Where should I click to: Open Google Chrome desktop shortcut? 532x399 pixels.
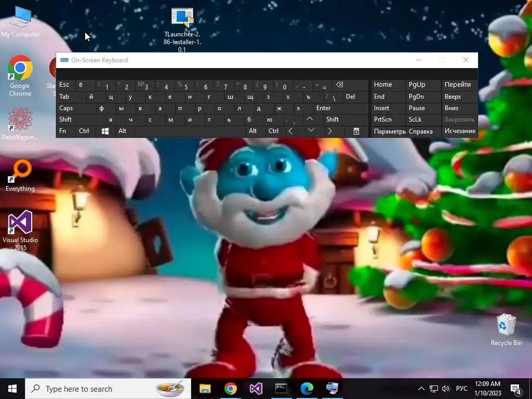point(20,76)
